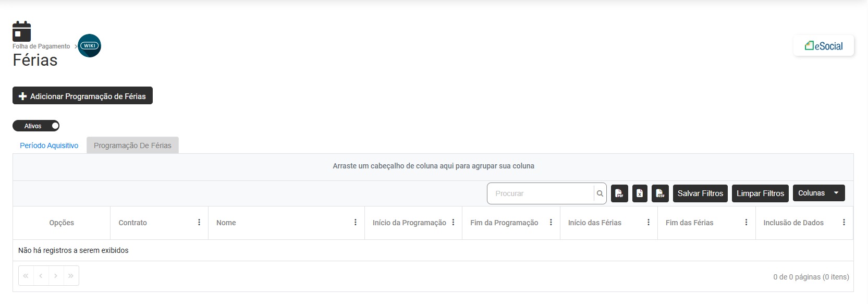Click Limpar Filtros button
Image resolution: width=868 pixels, height=304 pixels.
[x=760, y=193]
